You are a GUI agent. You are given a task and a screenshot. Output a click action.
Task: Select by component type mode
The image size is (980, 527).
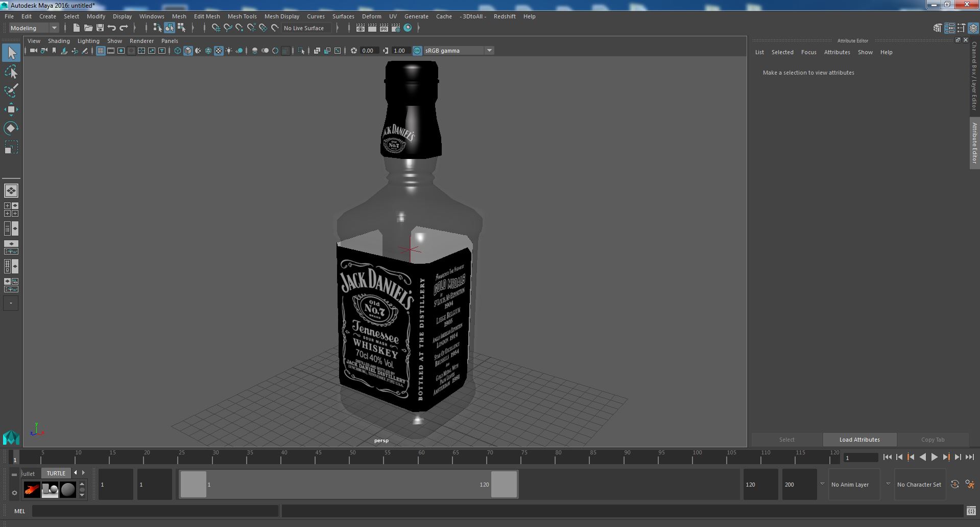click(x=181, y=28)
